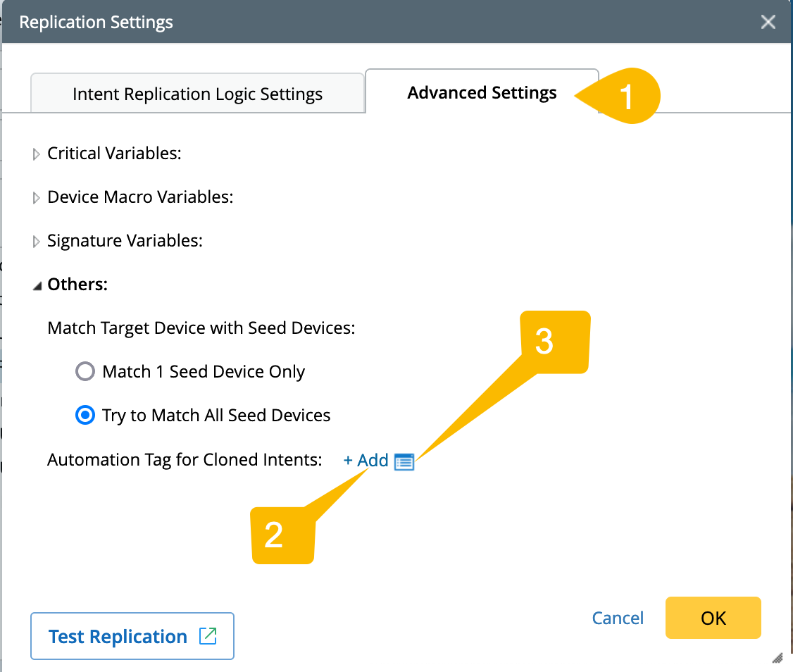The width and height of the screenshot is (793, 672).
Task: Select Match 1 Seed Device Only
Action: click(x=85, y=371)
